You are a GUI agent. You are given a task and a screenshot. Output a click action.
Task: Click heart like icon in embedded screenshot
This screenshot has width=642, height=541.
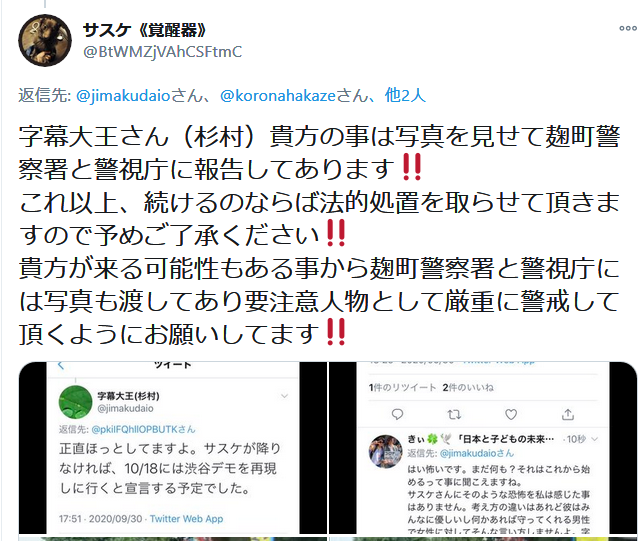(x=511, y=414)
